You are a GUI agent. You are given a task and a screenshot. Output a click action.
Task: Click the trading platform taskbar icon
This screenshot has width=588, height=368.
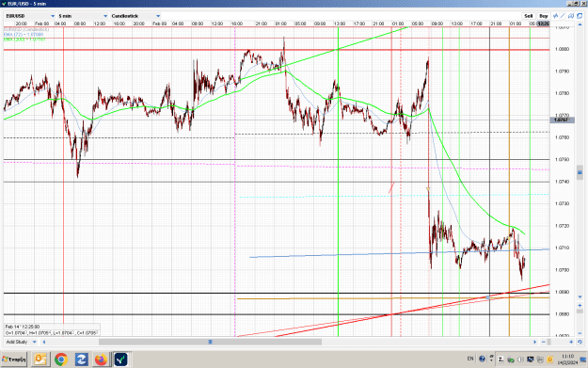tap(120, 360)
